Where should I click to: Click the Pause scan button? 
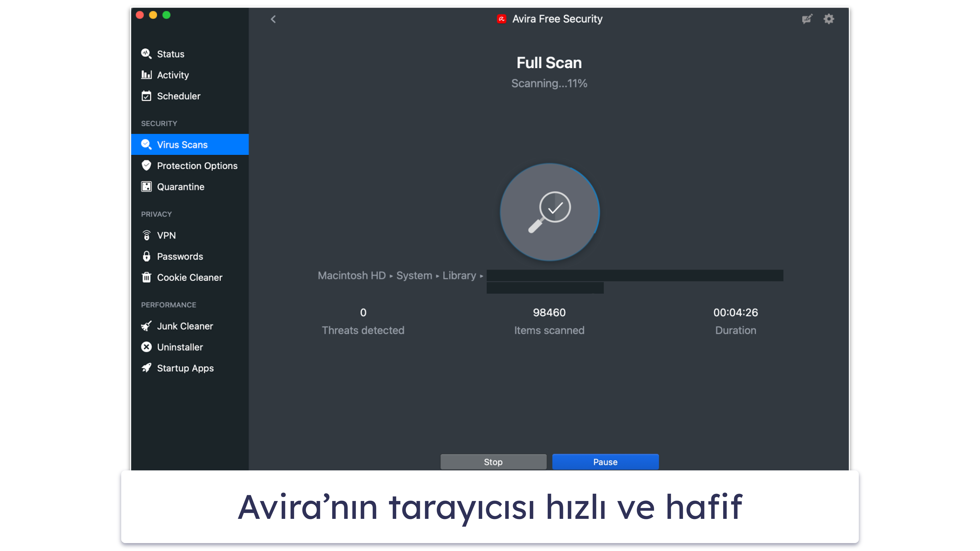[x=604, y=461]
